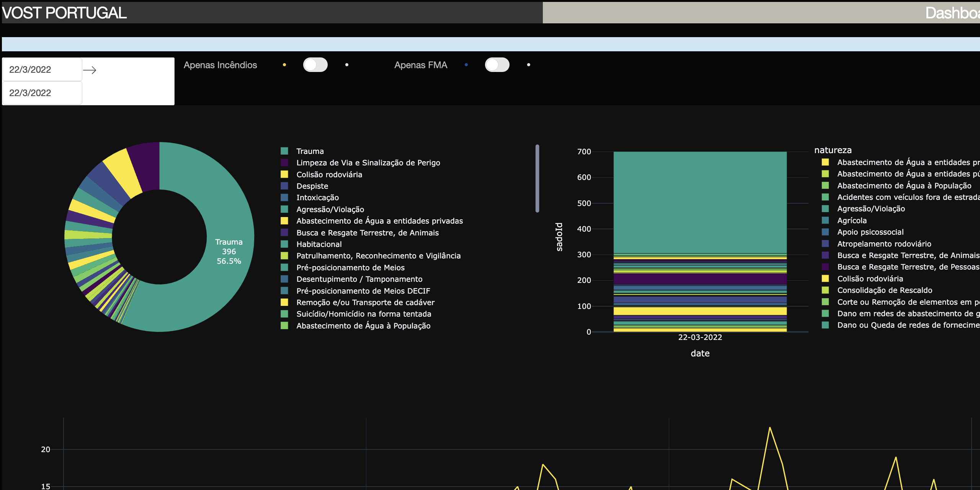Click the VOST PORTUGAL header title
The width and height of the screenshot is (980, 490).
64,14
